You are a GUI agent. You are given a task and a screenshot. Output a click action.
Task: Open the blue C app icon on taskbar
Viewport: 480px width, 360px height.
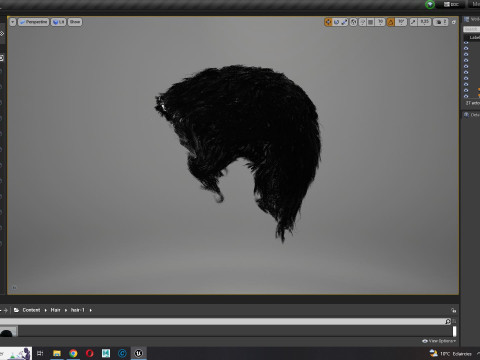(x=122, y=353)
